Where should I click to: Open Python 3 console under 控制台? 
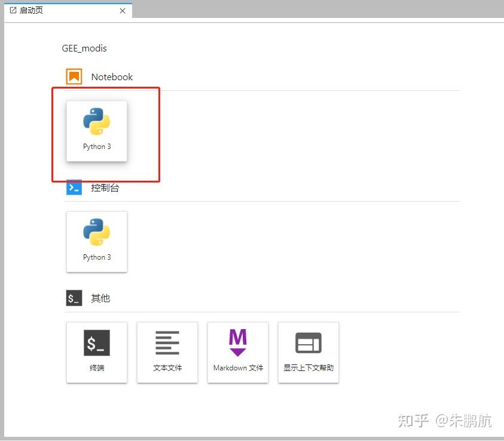click(x=97, y=242)
